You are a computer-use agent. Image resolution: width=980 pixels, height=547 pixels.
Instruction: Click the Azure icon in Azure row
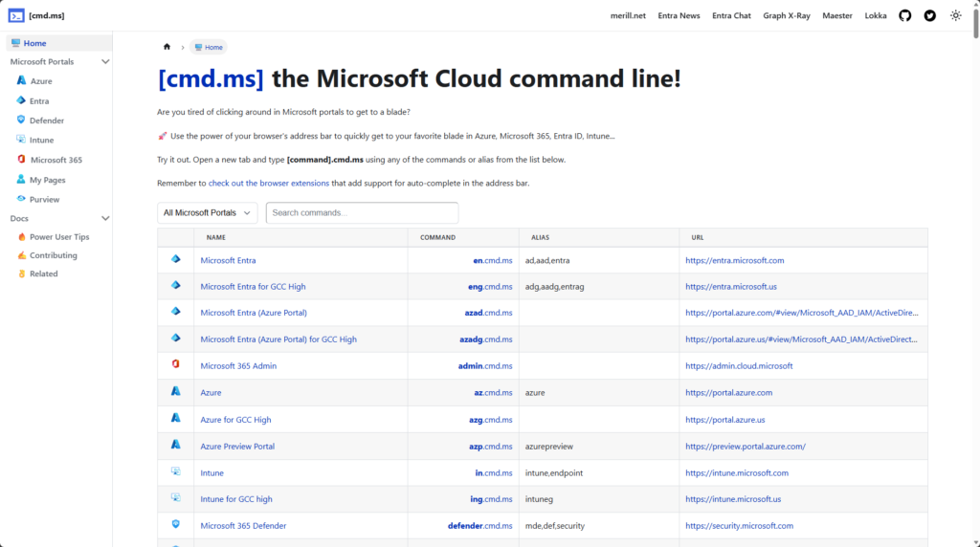[176, 391]
